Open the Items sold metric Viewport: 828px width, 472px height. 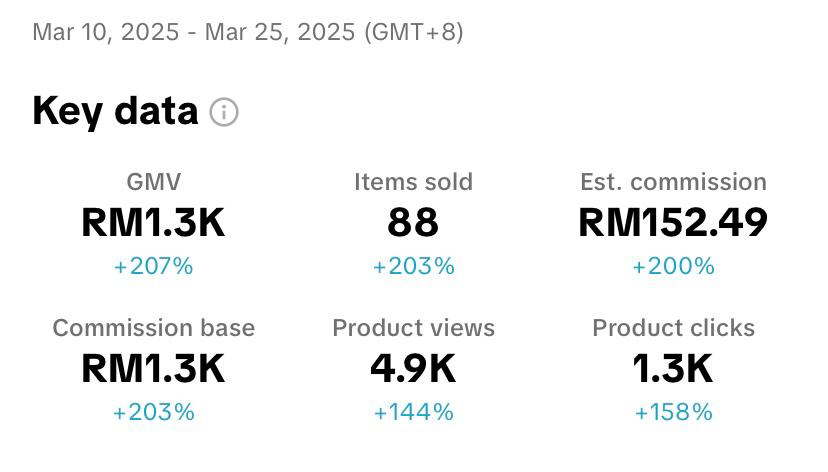click(x=413, y=182)
